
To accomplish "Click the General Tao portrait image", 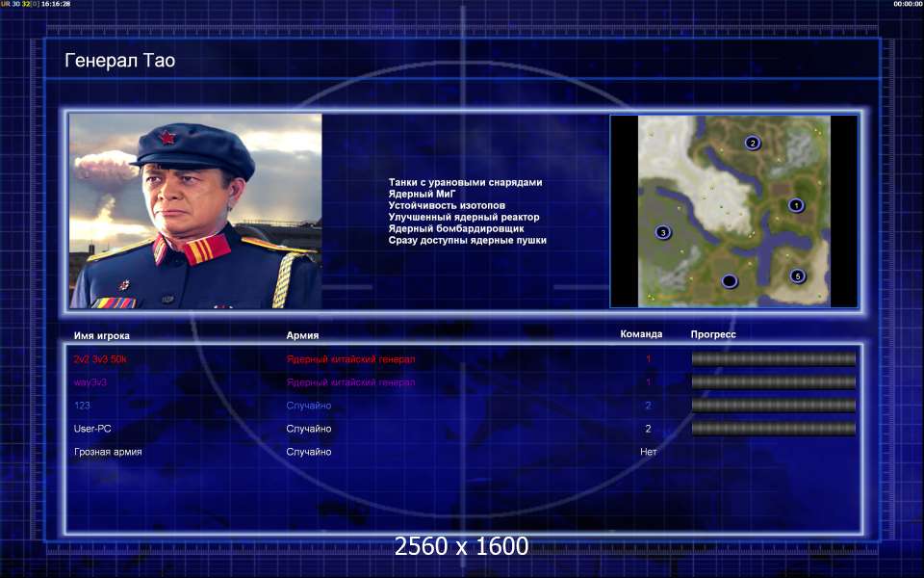I will (x=195, y=211).
